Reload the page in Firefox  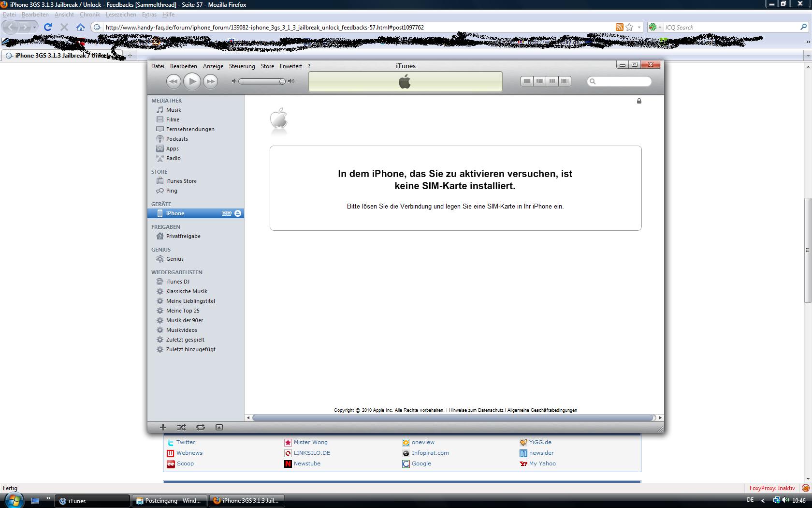click(x=47, y=27)
